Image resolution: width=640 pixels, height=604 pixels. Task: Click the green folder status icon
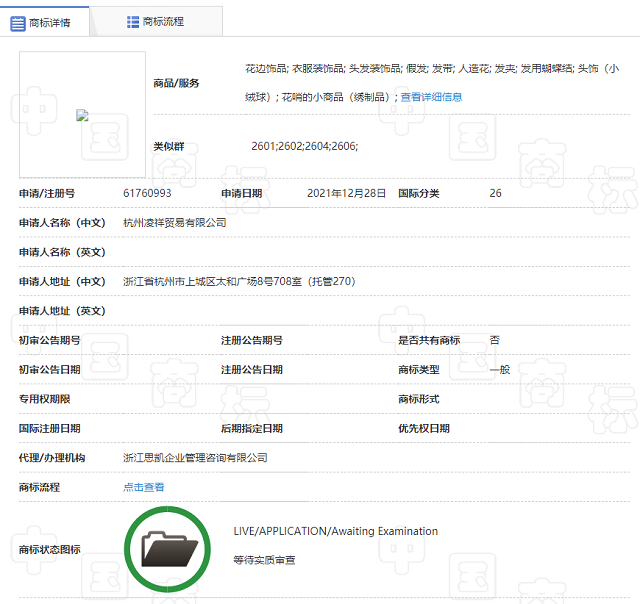point(169,549)
